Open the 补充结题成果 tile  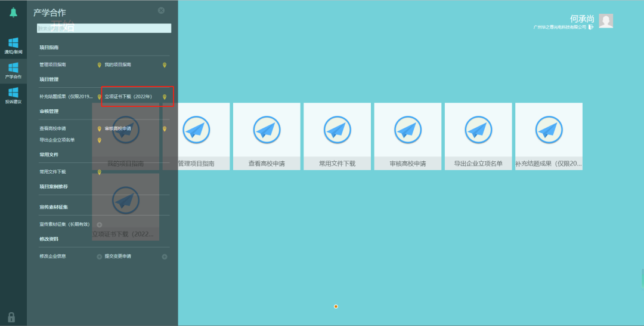(549, 136)
